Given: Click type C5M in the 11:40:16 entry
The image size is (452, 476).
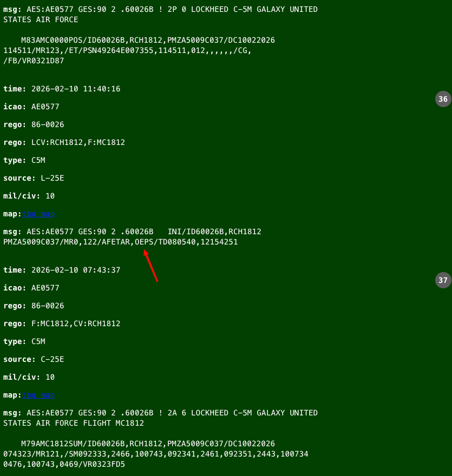Looking at the screenshot, I should click(x=38, y=160).
